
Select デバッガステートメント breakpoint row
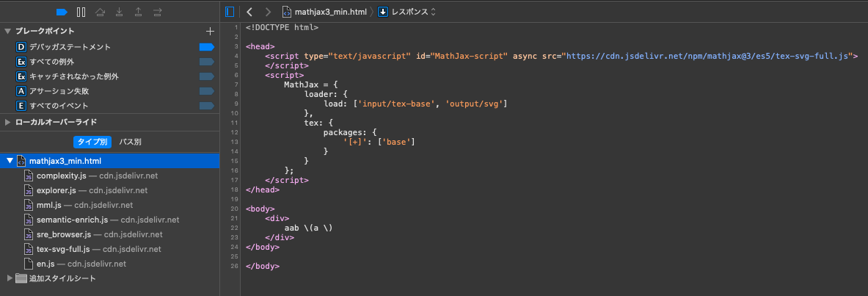(109, 47)
